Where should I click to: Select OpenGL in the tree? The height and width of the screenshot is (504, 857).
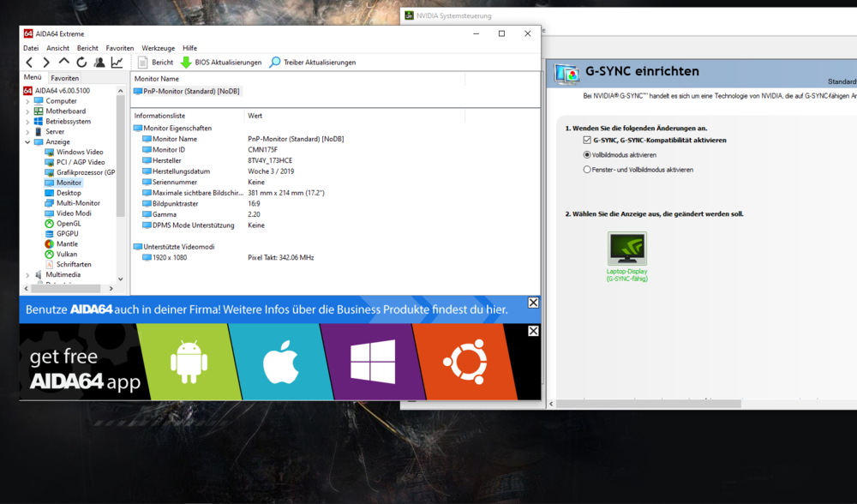[68, 224]
